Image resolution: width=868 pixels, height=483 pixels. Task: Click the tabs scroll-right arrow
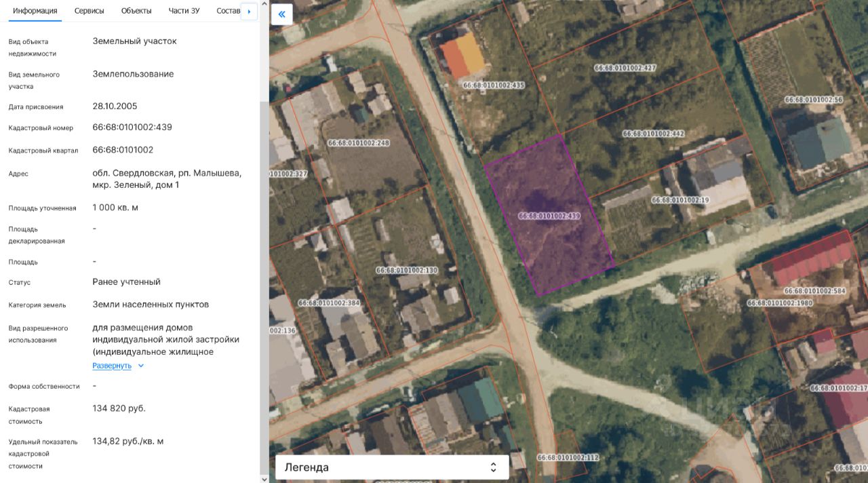point(250,12)
